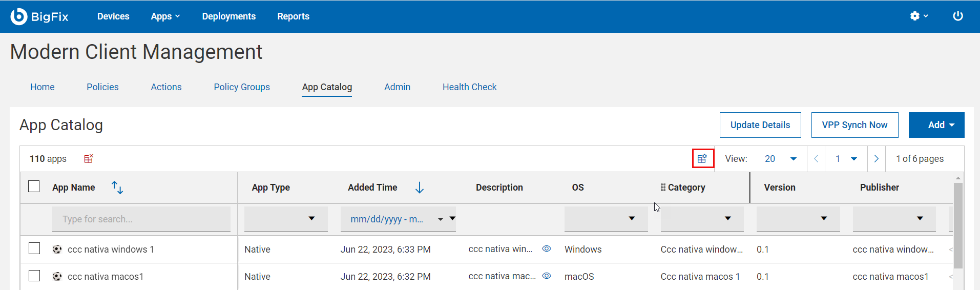Click the clear filters icon beside 110 apps
Screen dimensions: 980x290
89,159
